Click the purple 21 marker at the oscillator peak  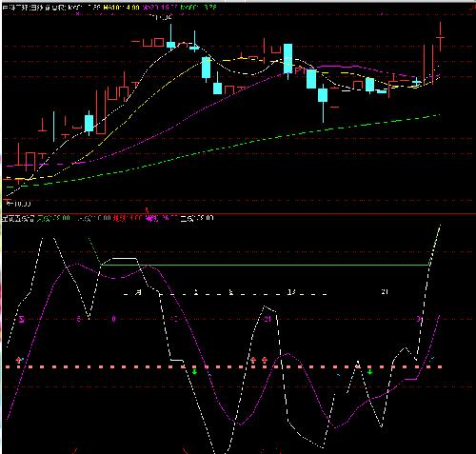coord(268,319)
